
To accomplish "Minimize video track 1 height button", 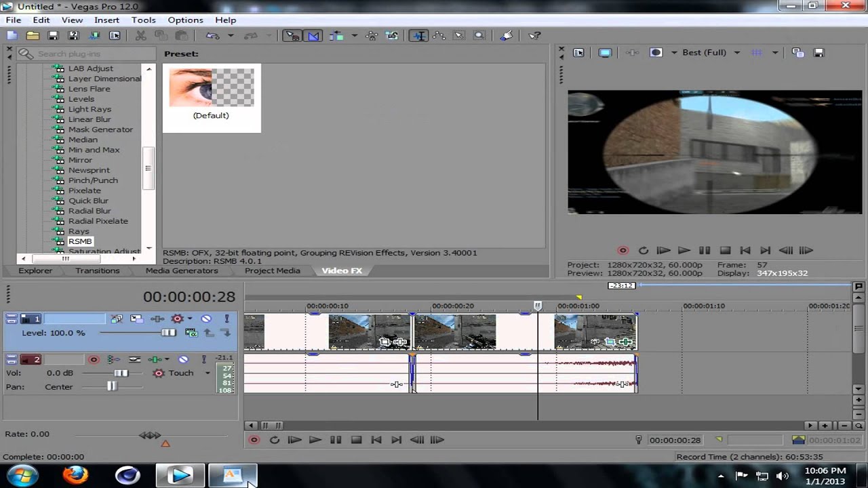I will [x=12, y=314].
